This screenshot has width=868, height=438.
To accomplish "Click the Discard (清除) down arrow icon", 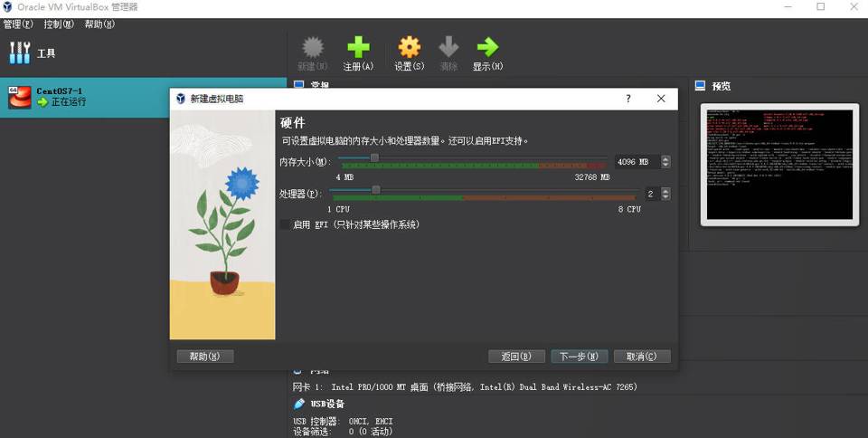I will 448,48.
